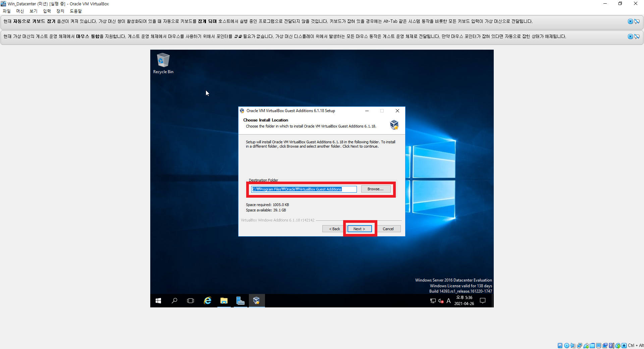
Task: Open the 장치 menu
Action: coord(60,11)
